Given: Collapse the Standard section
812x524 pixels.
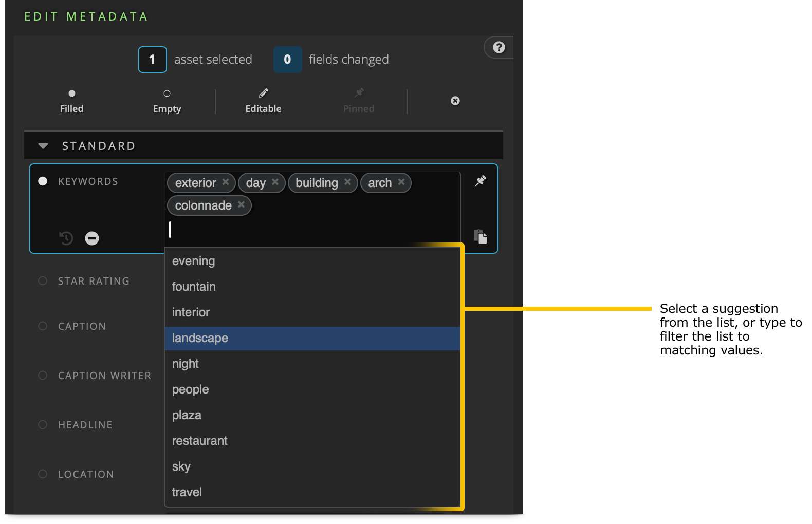Looking at the screenshot, I should point(43,146).
